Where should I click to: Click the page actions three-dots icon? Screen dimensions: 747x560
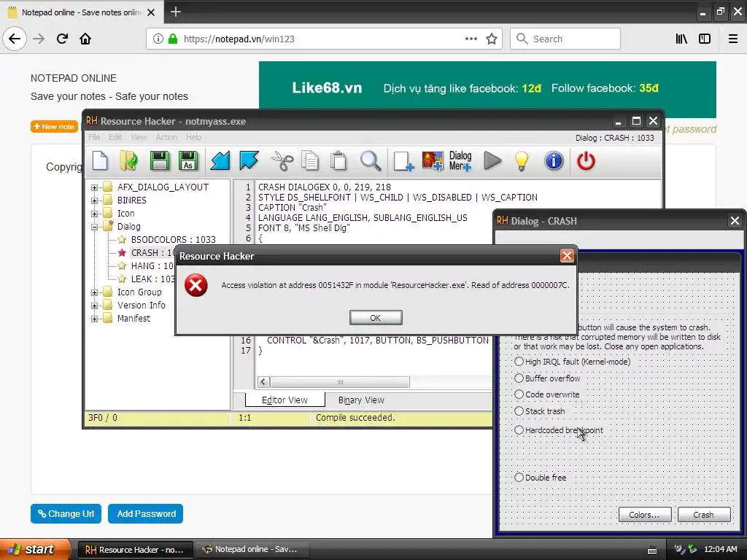point(471,39)
